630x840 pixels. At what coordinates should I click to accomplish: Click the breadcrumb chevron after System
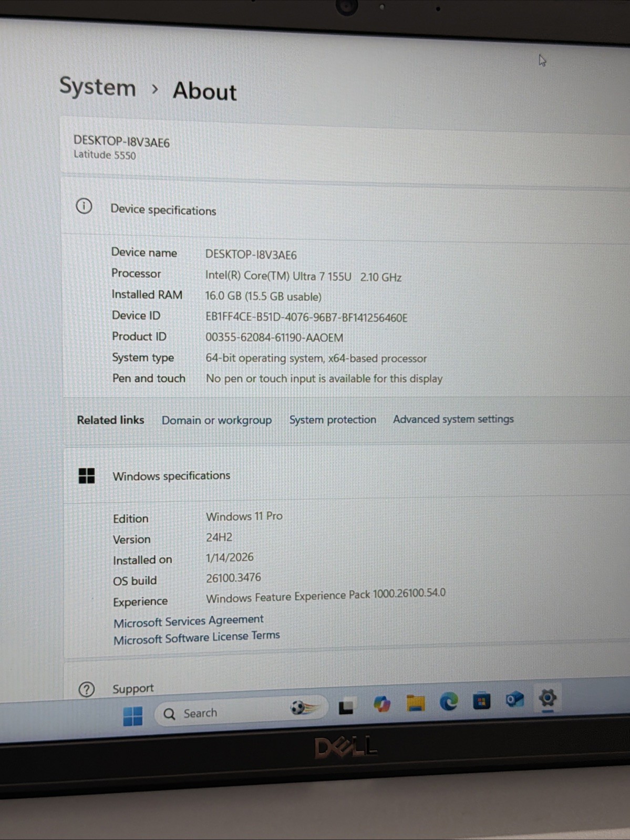pos(154,89)
